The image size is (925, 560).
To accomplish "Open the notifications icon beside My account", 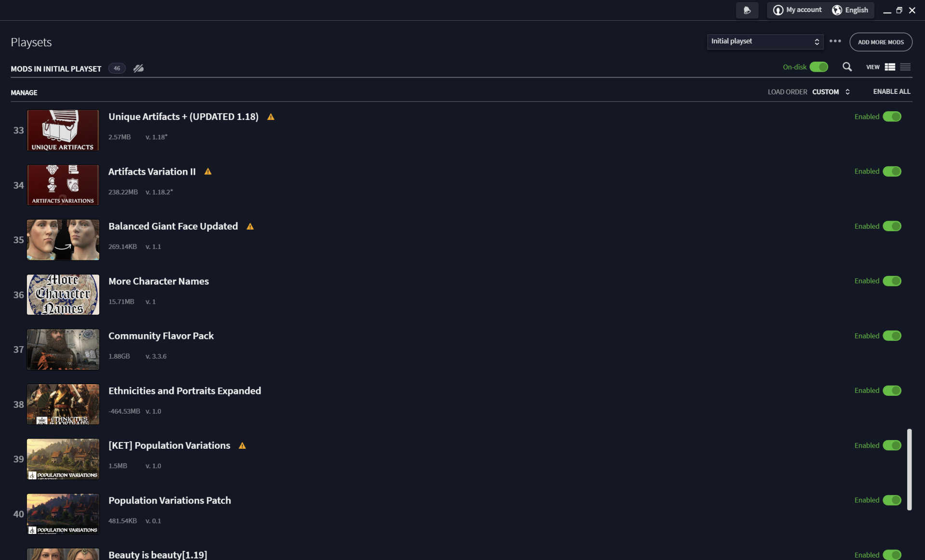I will (747, 10).
